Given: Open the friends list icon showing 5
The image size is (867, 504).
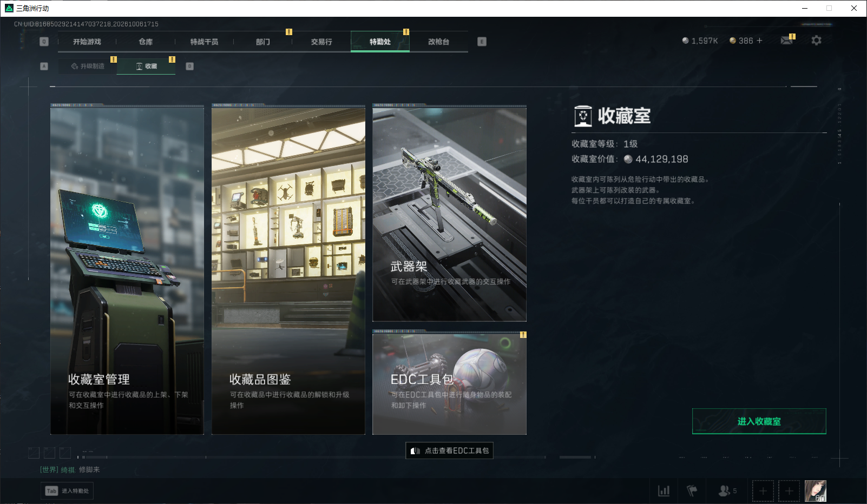Looking at the screenshot, I should [727, 490].
